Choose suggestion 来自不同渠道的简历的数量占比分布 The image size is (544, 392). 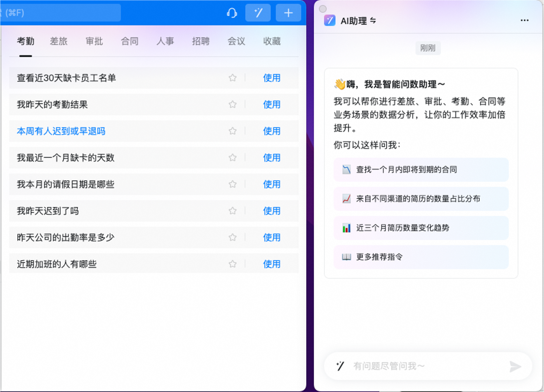421,199
